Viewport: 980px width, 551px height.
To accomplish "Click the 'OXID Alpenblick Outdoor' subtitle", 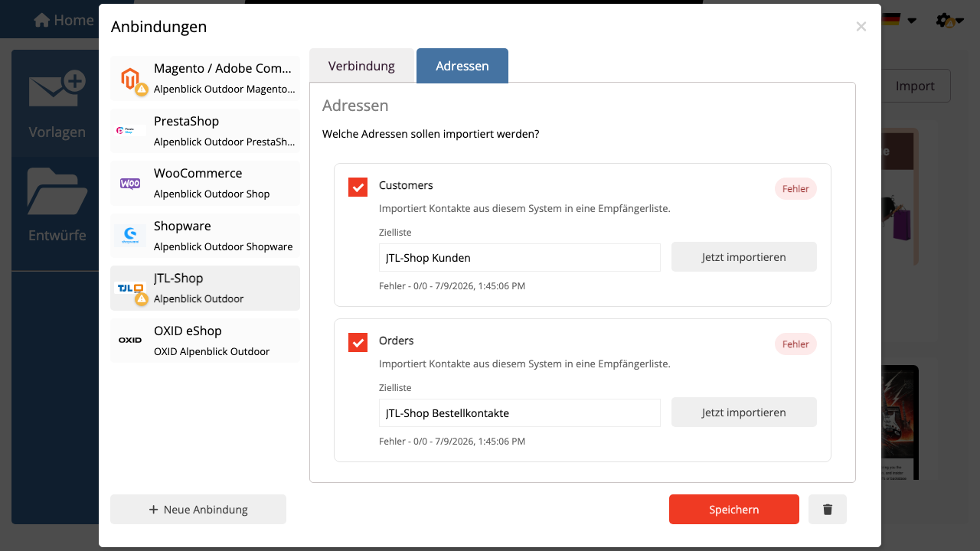I will coord(212,351).
